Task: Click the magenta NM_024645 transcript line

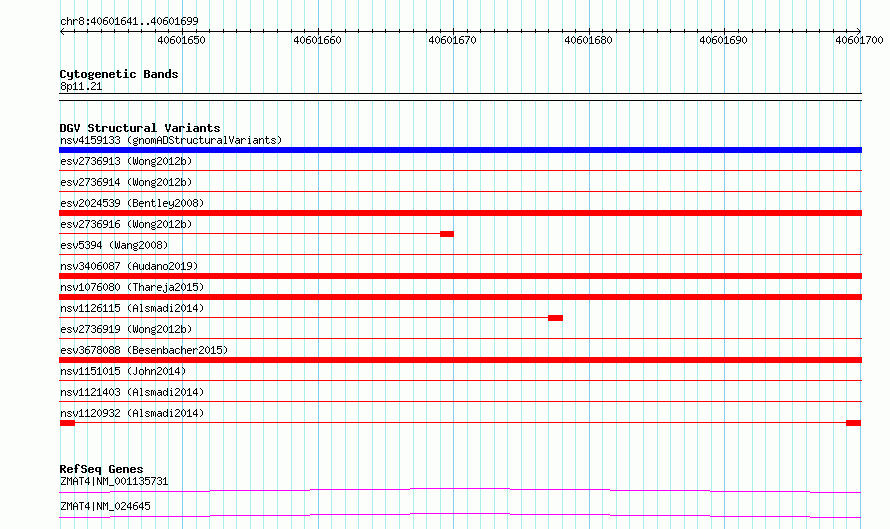Action: (460, 515)
